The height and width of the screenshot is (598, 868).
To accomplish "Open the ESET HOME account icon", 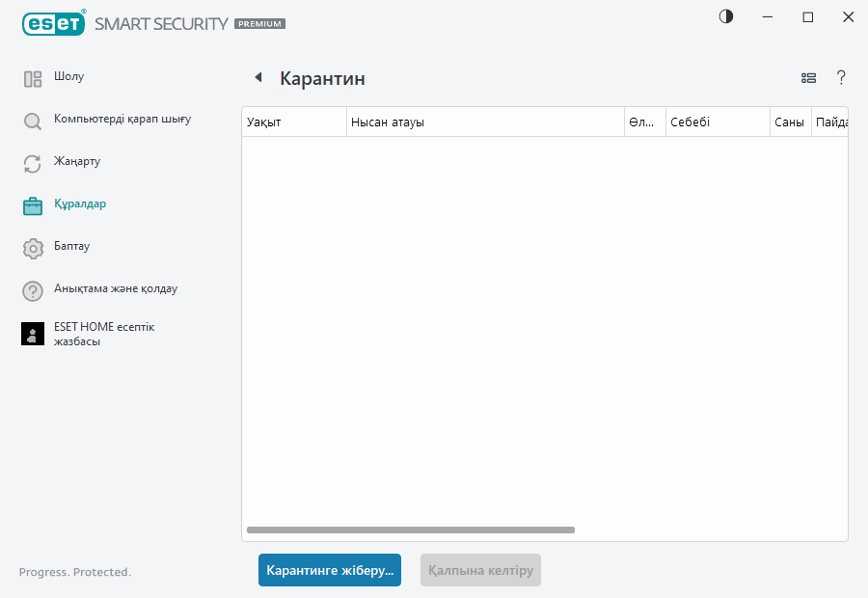I will pos(32,333).
